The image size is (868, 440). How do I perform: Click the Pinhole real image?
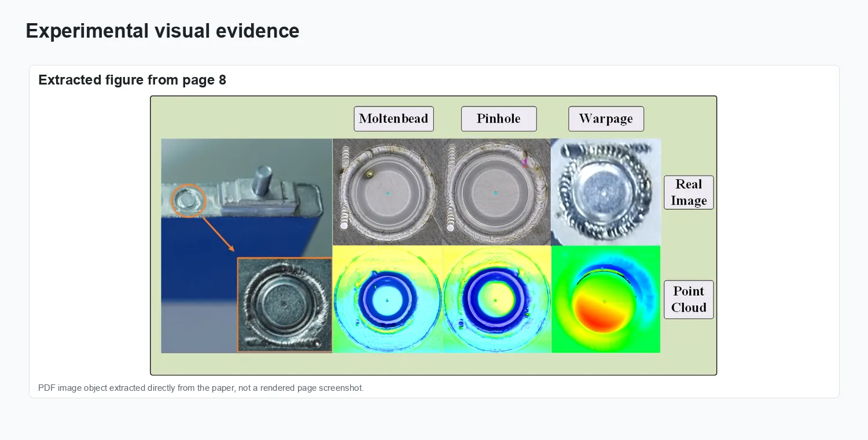tap(497, 192)
